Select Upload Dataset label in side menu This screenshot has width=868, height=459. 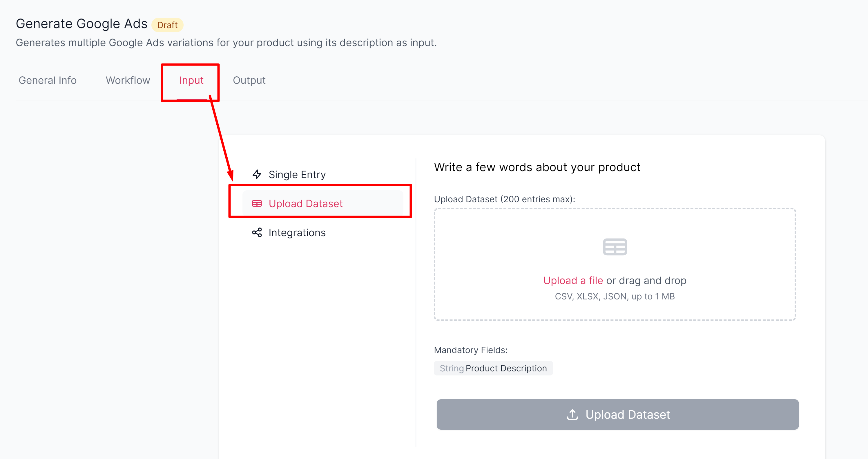pos(305,204)
